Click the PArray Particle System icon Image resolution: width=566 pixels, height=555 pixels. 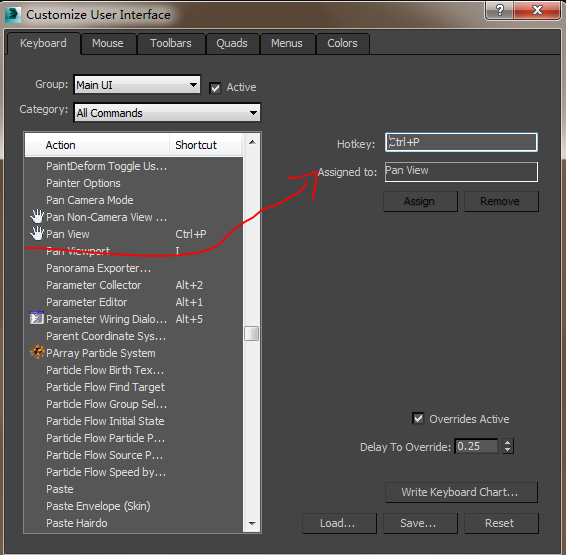click(37, 352)
